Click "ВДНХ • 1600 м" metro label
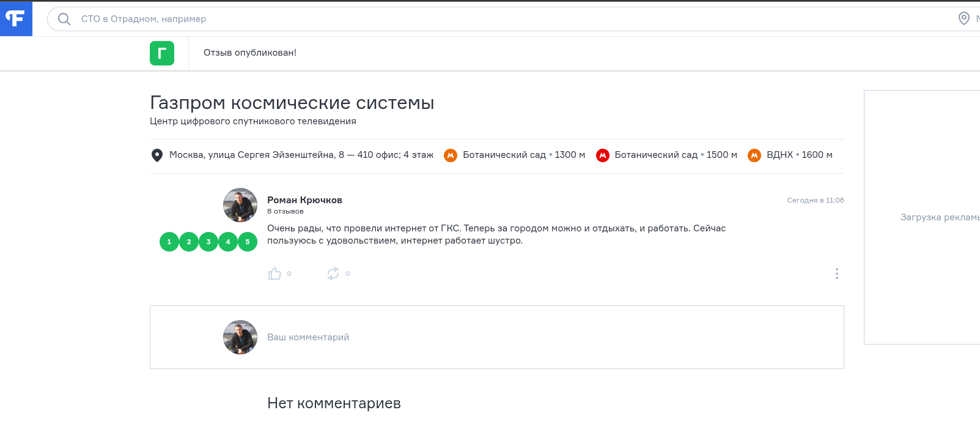 pos(800,155)
